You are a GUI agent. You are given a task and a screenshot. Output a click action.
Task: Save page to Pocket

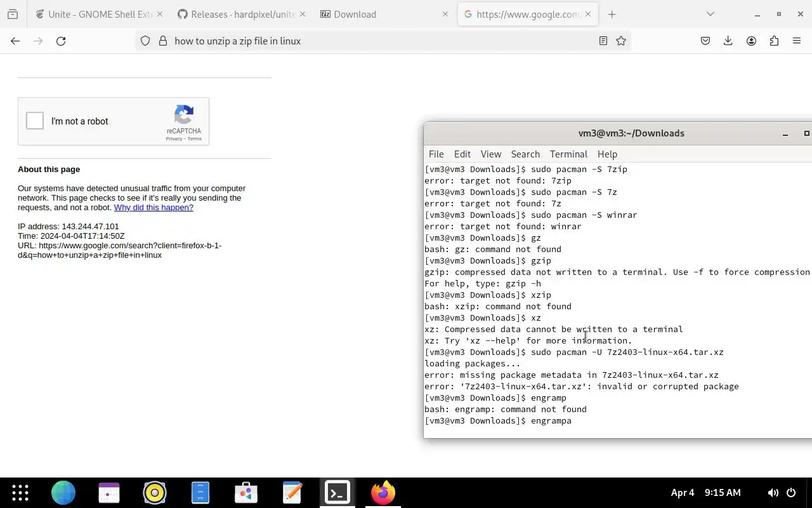point(705,41)
